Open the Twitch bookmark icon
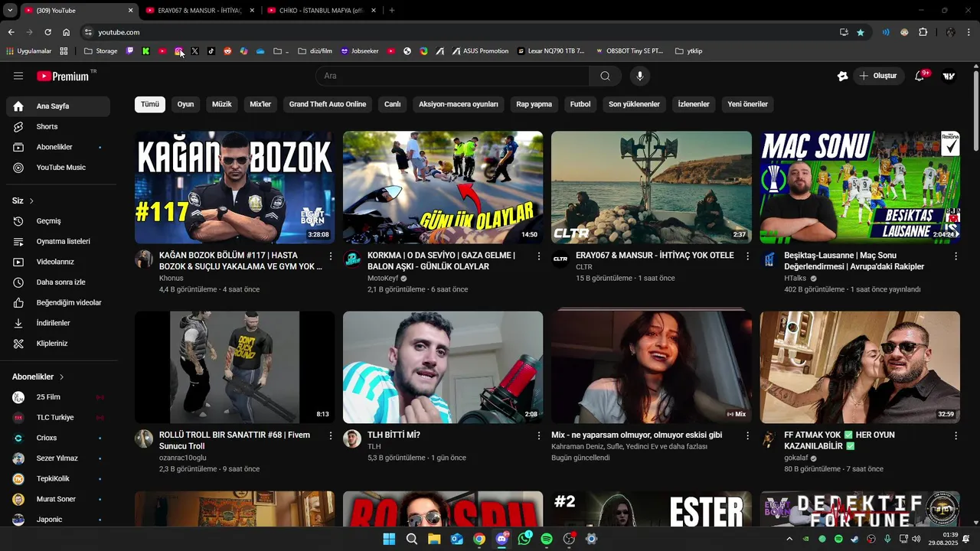This screenshot has height=551, width=980. point(129,51)
